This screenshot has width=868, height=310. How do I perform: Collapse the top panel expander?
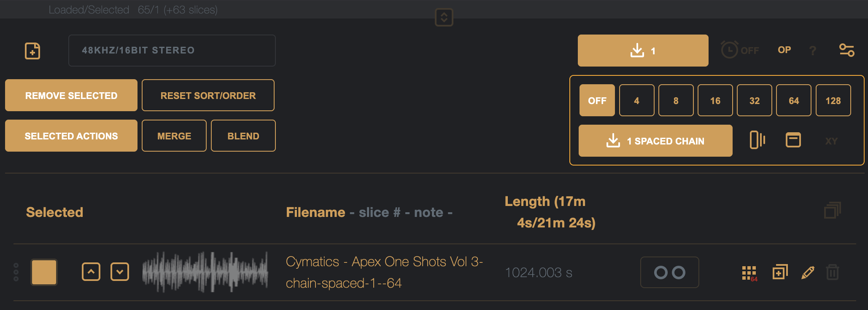444,17
